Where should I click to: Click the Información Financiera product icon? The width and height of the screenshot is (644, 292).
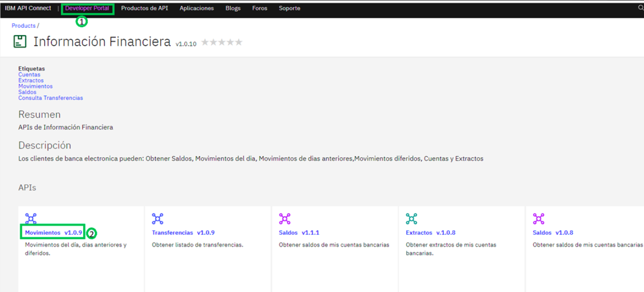pos(20,42)
